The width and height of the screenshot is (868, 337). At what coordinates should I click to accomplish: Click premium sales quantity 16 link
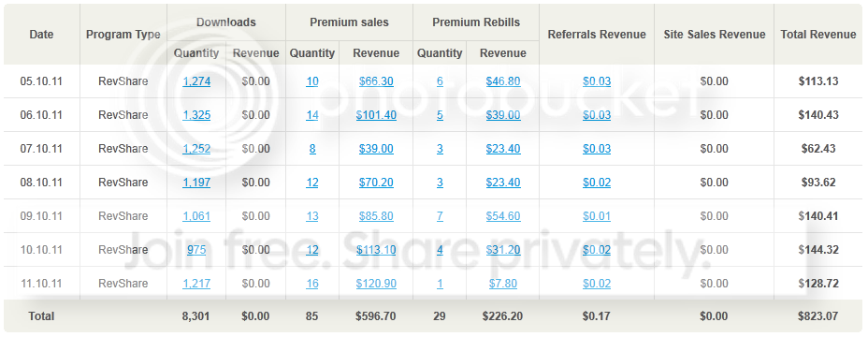[312, 284]
